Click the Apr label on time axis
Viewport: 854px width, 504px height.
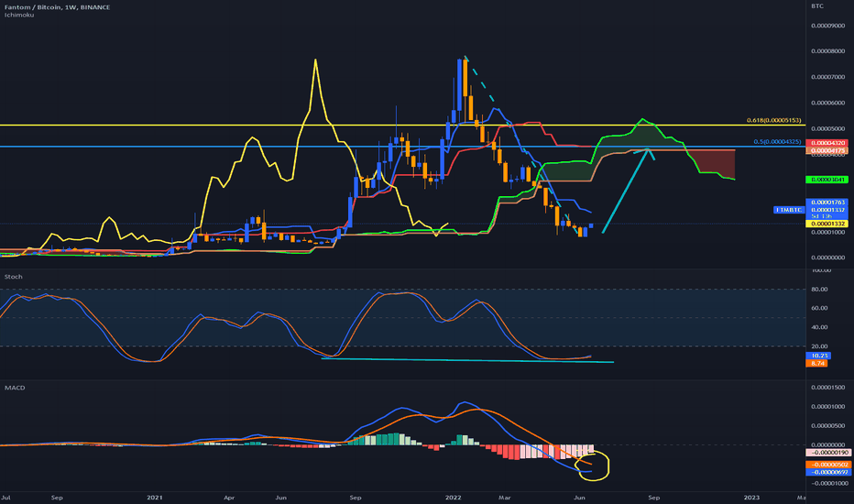click(x=229, y=498)
